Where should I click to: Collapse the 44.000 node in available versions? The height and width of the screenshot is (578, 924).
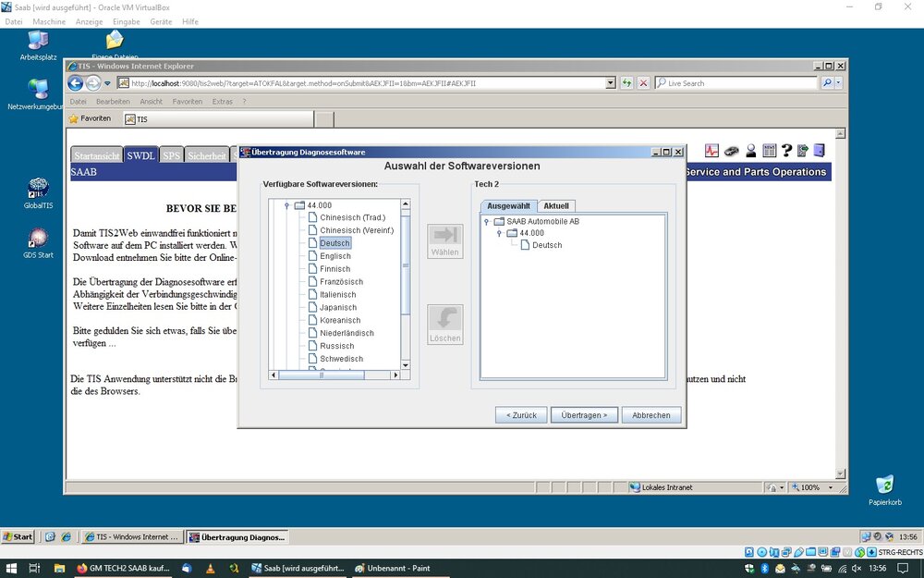point(287,205)
